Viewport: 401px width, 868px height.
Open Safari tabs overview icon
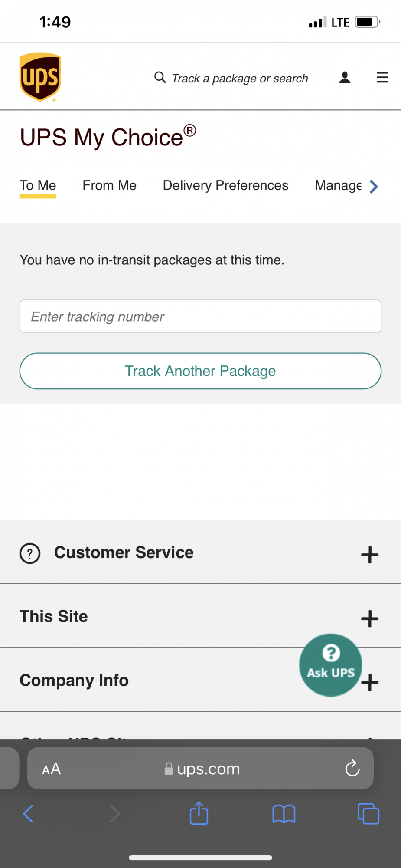click(368, 814)
